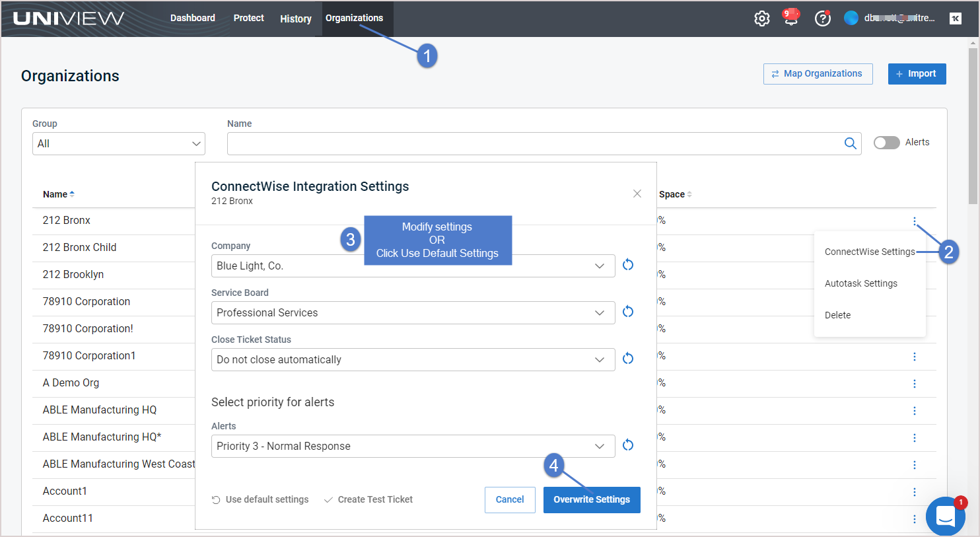980x537 pixels.
Task: Select the A Demo Org organization
Action: (71, 382)
